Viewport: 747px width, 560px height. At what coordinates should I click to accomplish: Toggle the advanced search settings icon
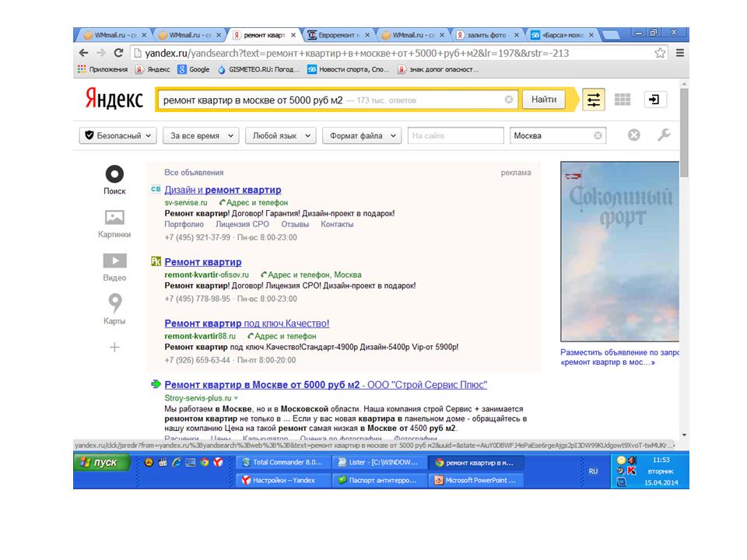(x=594, y=100)
